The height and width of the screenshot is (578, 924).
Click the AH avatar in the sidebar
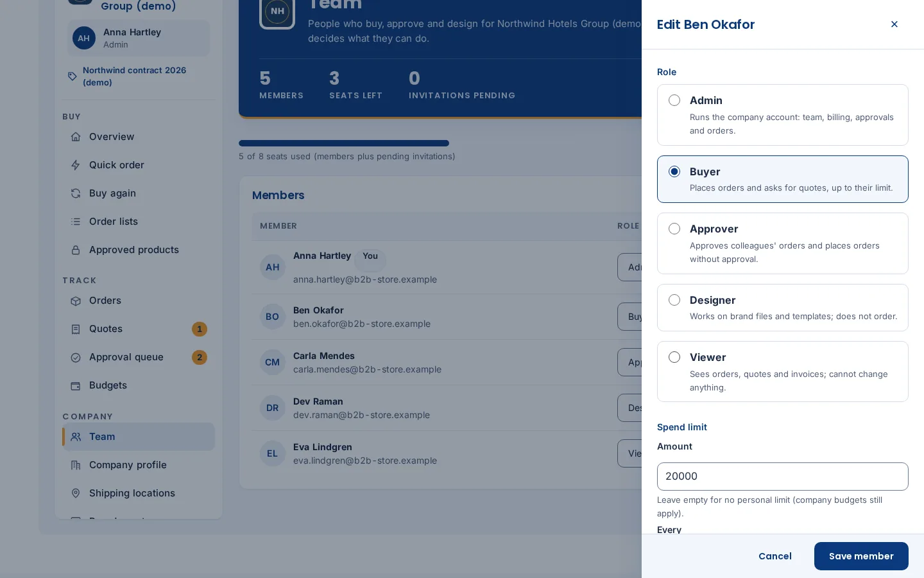point(84,38)
